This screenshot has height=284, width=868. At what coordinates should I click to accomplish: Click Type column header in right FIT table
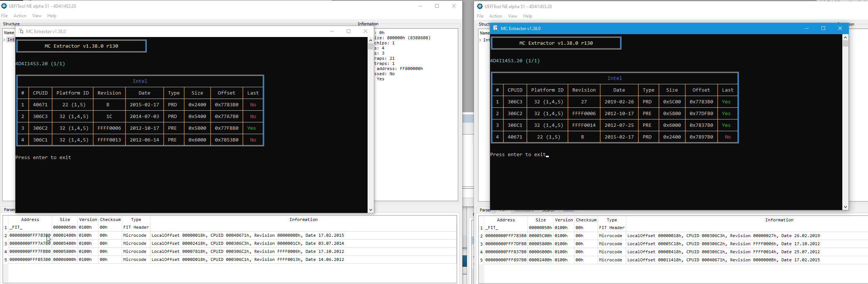(612, 220)
